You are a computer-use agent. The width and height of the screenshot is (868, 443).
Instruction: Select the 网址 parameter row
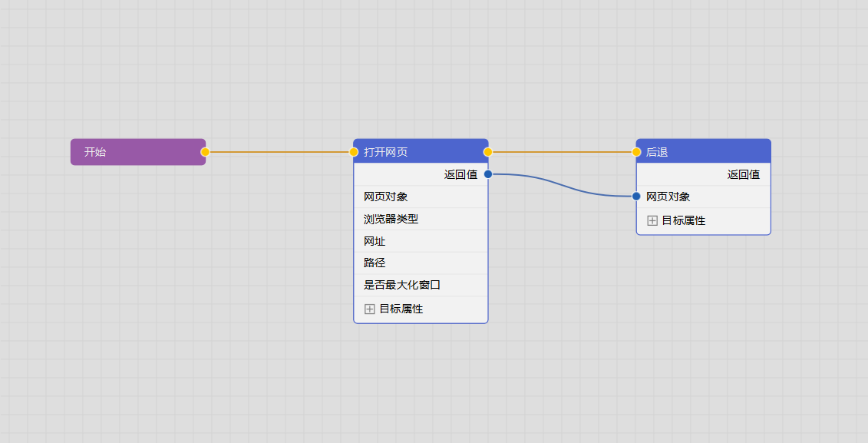[421, 241]
